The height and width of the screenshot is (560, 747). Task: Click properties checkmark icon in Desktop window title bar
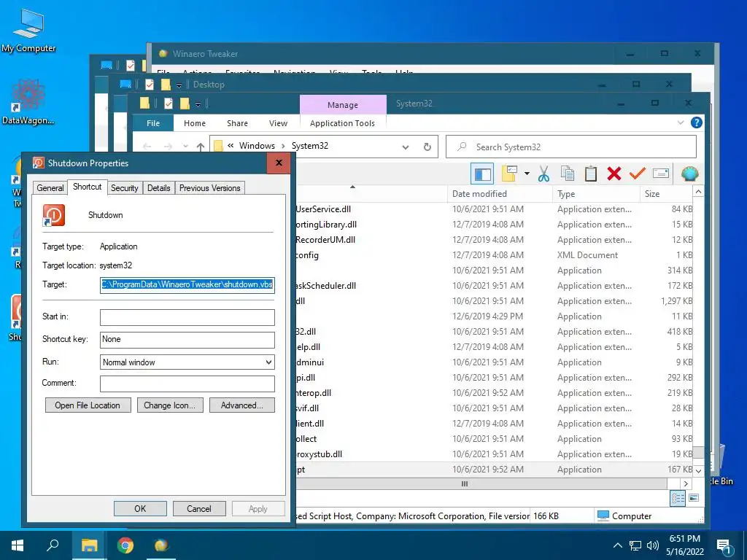pyautogui.click(x=149, y=85)
